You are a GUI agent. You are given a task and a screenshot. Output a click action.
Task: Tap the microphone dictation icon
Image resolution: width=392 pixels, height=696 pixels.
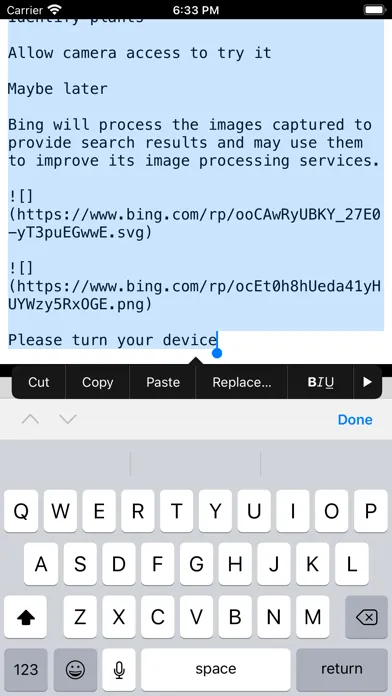119,669
